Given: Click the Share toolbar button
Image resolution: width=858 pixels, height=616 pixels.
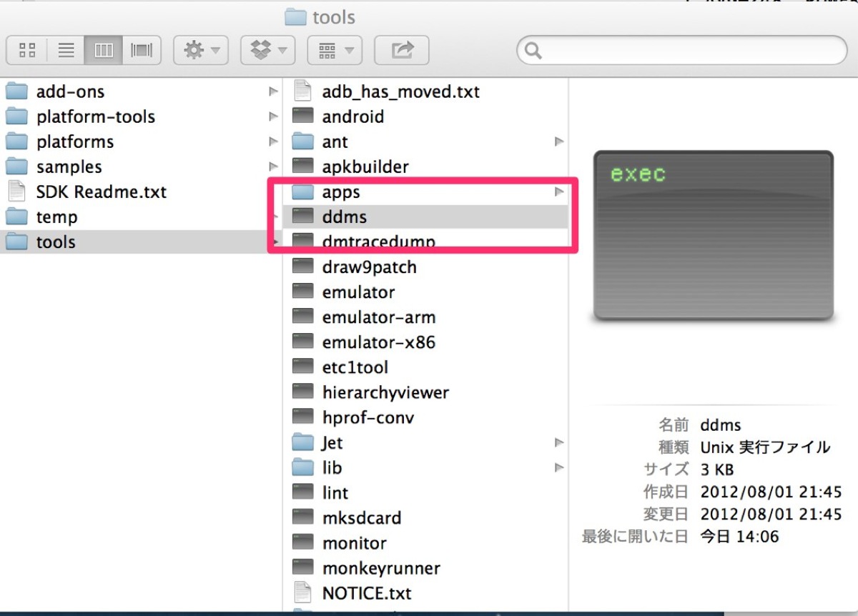Looking at the screenshot, I should coord(402,50).
